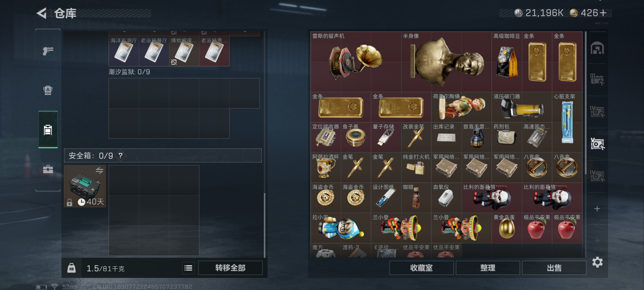Open the weapons tab with pistol icon
This screenshot has height=290, width=644.
[x=48, y=51]
